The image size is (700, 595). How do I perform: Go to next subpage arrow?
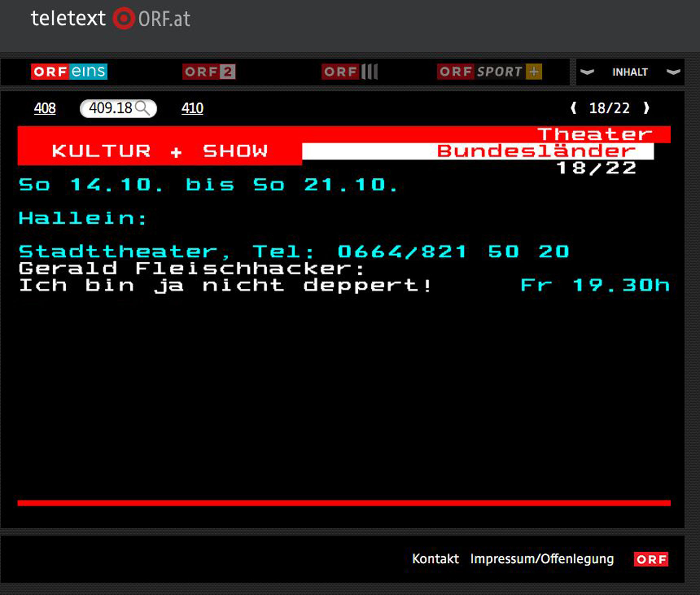tap(646, 108)
